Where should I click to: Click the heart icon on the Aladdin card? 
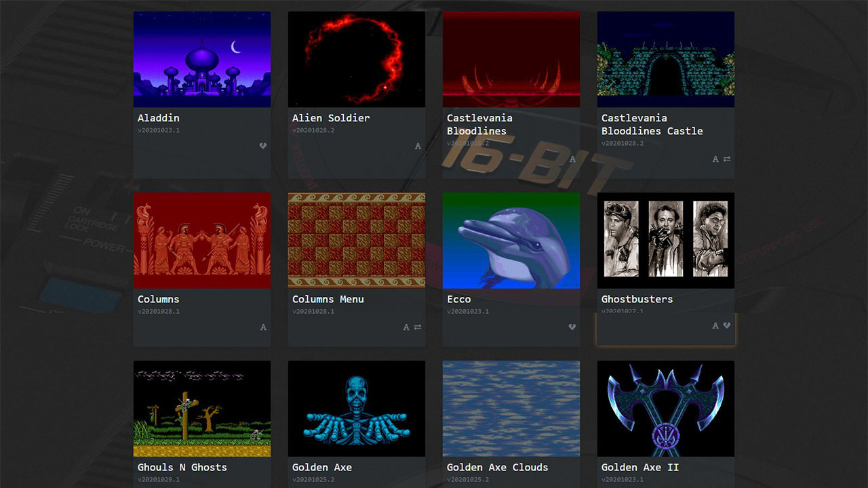tap(263, 146)
